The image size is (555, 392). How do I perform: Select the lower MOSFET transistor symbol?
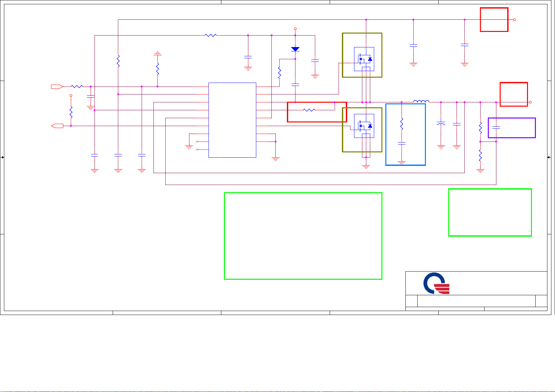click(364, 126)
